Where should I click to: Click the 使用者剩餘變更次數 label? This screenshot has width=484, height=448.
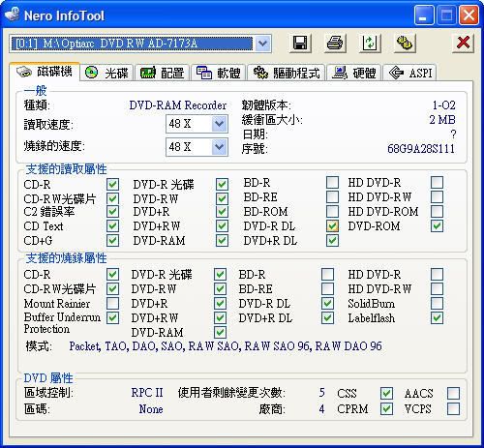(231, 393)
